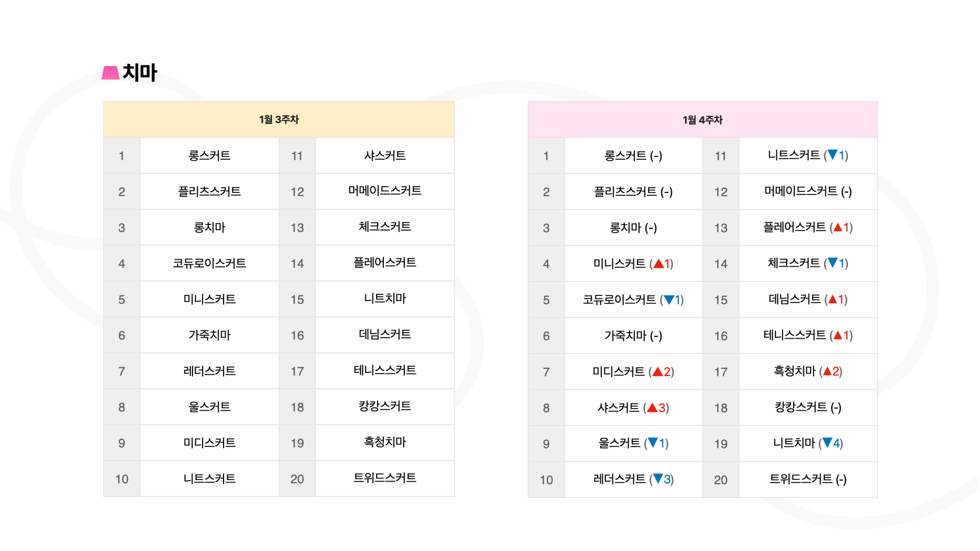Select the 1월 3주차 table header
The image size is (980, 551).
tap(279, 119)
